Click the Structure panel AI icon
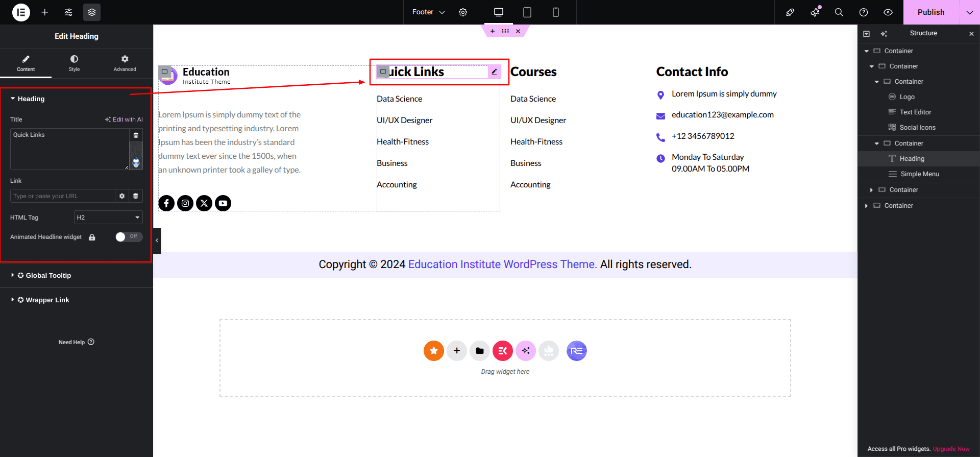The image size is (980, 457). click(x=884, y=34)
